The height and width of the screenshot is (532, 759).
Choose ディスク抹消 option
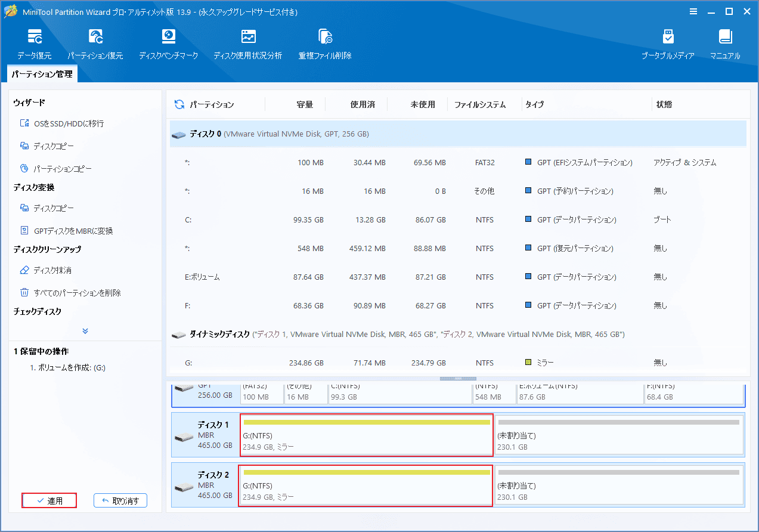click(x=46, y=270)
